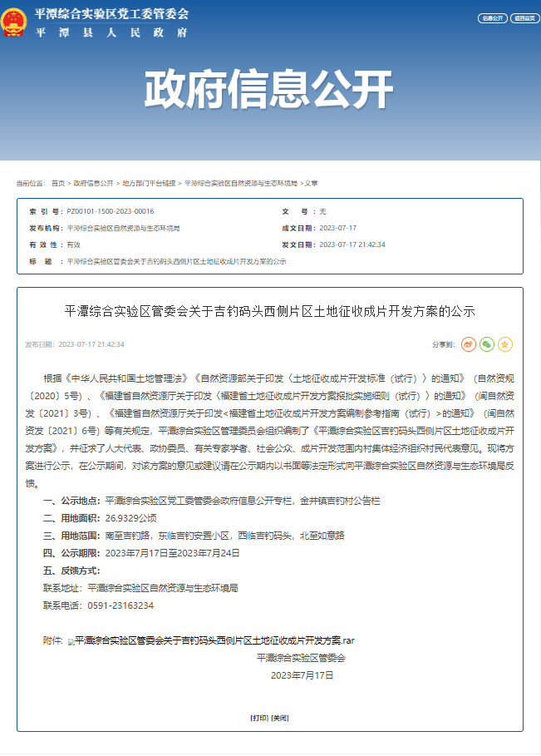This screenshot has height=756, width=541.
Task: Click the 标题 value in info box
Action: 176,261
